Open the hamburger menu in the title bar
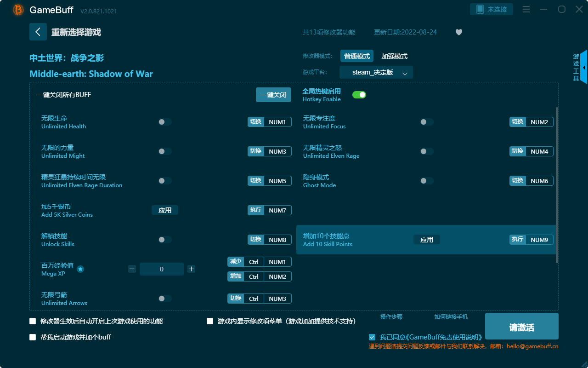Viewport: 588px width, 368px height. [526, 9]
